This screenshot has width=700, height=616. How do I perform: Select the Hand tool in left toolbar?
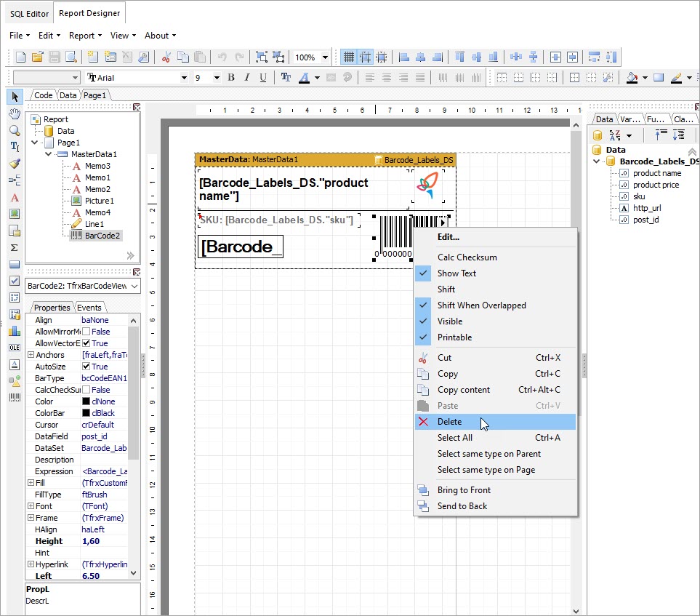point(14,113)
